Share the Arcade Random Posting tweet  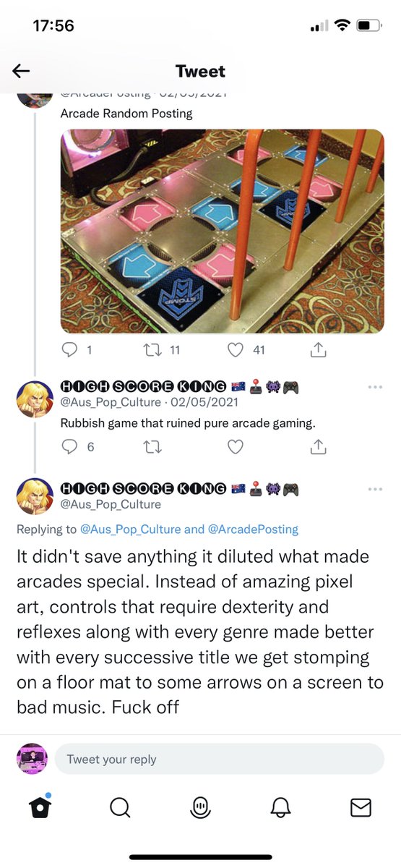[318, 350]
